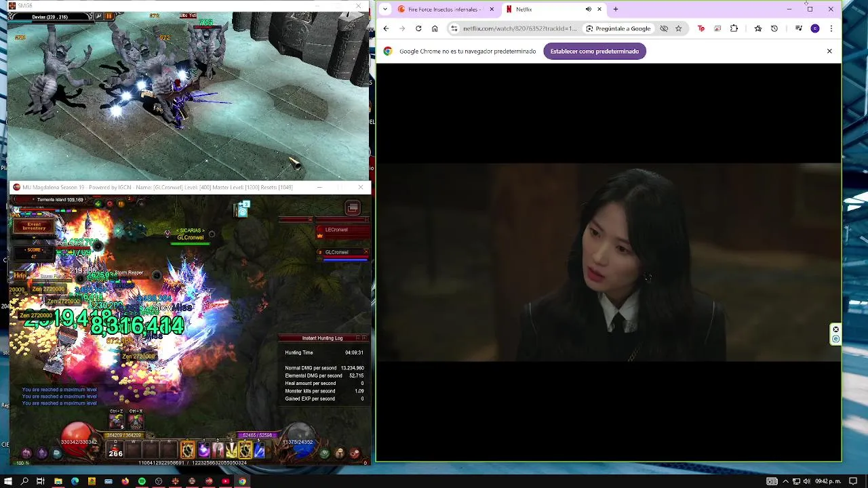Show hidden system tray icons
This screenshot has width=868, height=488.
(x=786, y=481)
